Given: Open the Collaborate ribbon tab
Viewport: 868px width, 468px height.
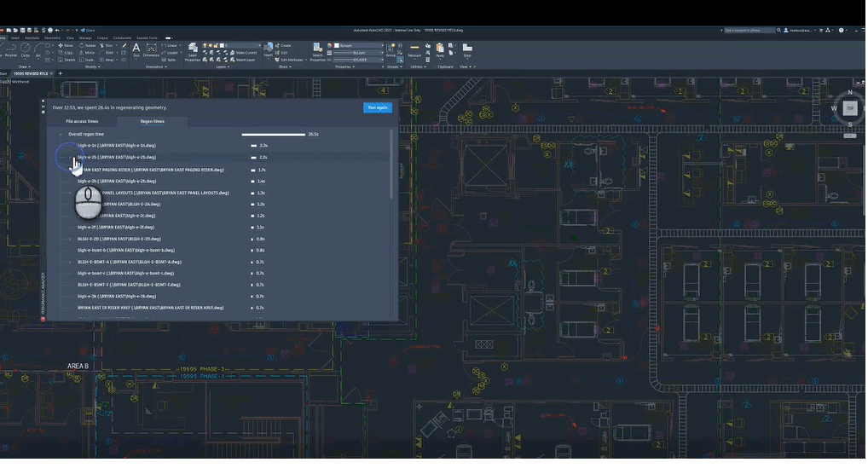Looking at the screenshot, I should [x=122, y=38].
